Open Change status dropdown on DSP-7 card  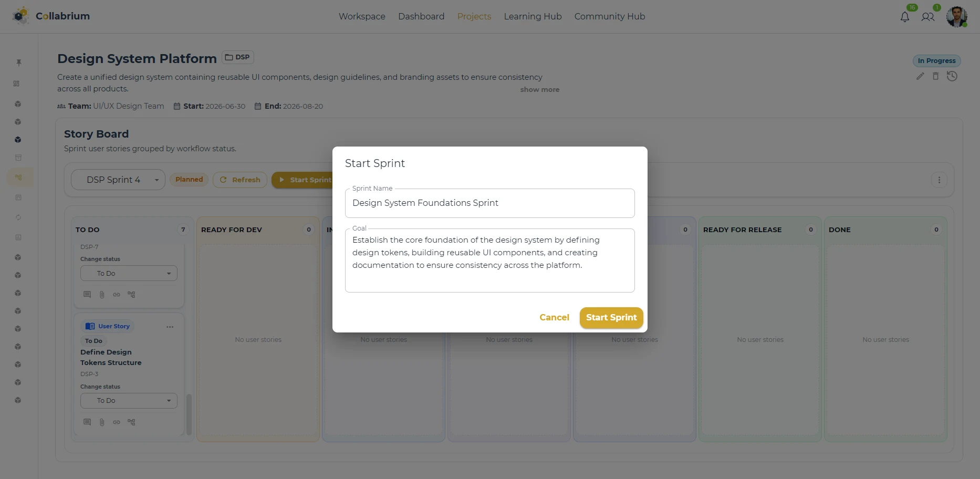129,274
